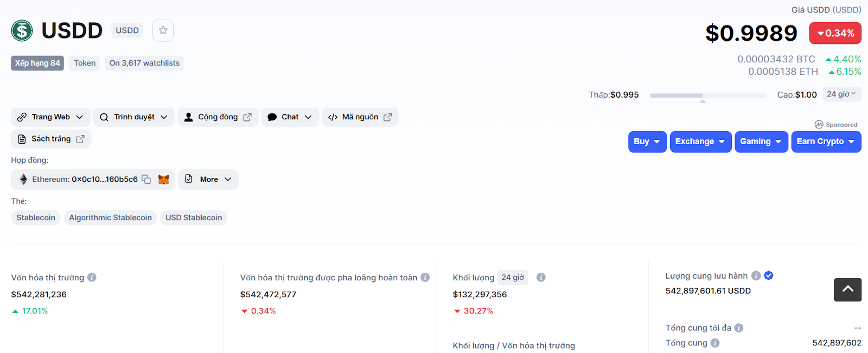Expand the Chat dropdown
Screen dimensions: 868x353
[308, 117]
